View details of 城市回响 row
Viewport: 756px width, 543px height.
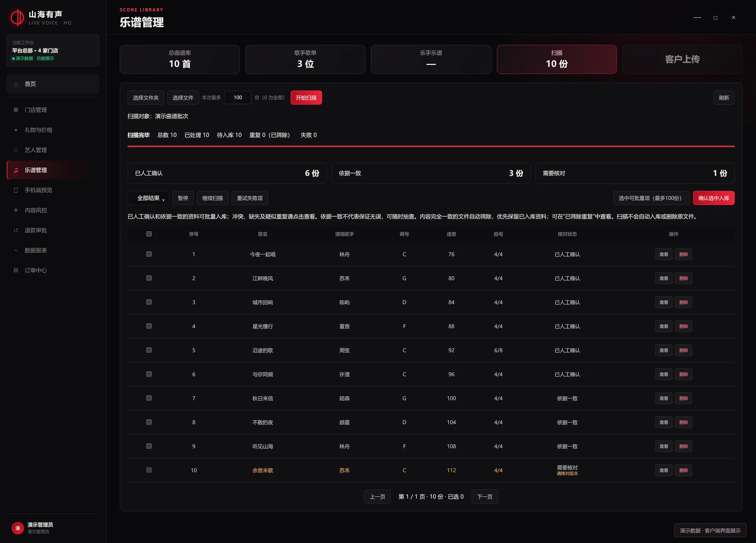(664, 302)
